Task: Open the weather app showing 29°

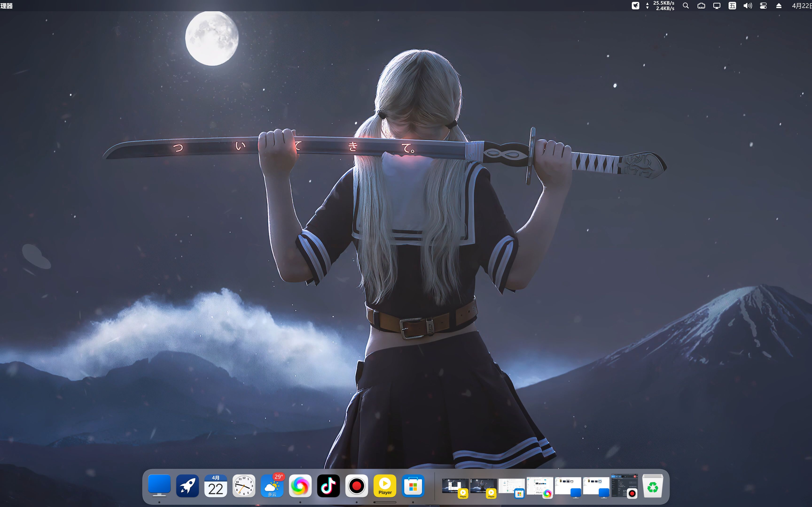Action: click(272, 486)
